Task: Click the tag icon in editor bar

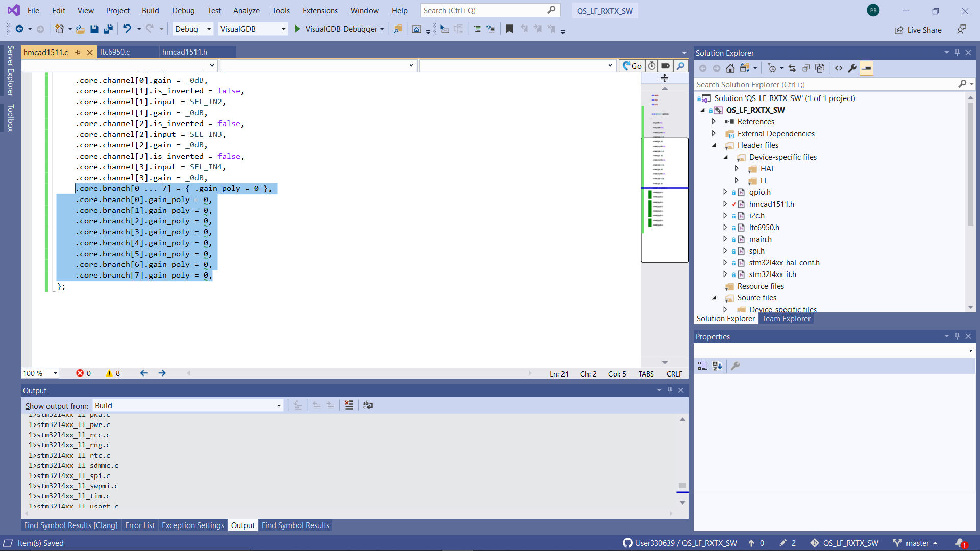Action: pos(666,66)
